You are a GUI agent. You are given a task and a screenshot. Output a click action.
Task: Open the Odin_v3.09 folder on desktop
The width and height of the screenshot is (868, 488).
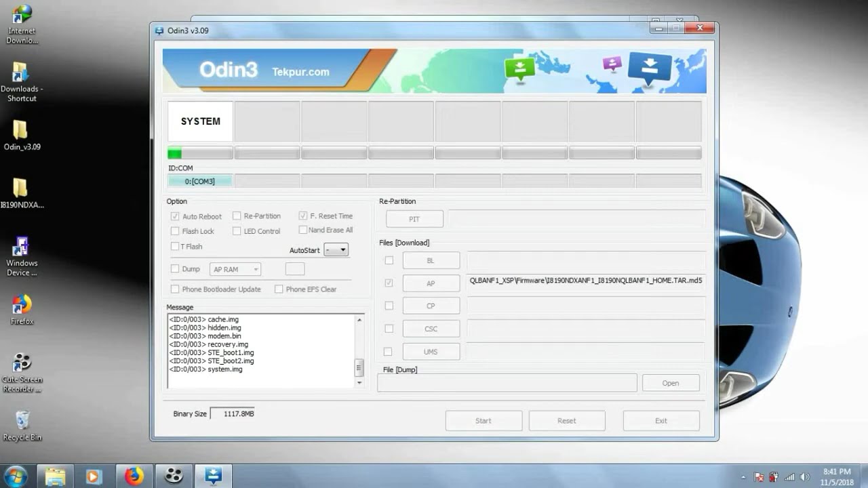point(22,135)
